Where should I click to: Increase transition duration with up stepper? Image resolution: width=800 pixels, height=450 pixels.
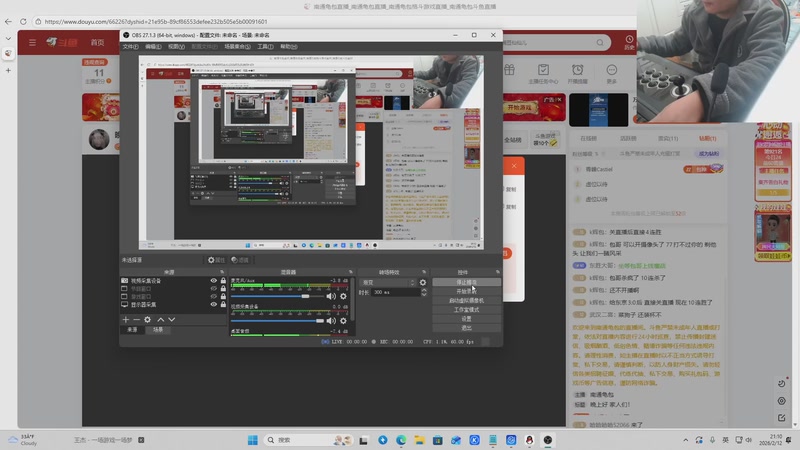423,290
